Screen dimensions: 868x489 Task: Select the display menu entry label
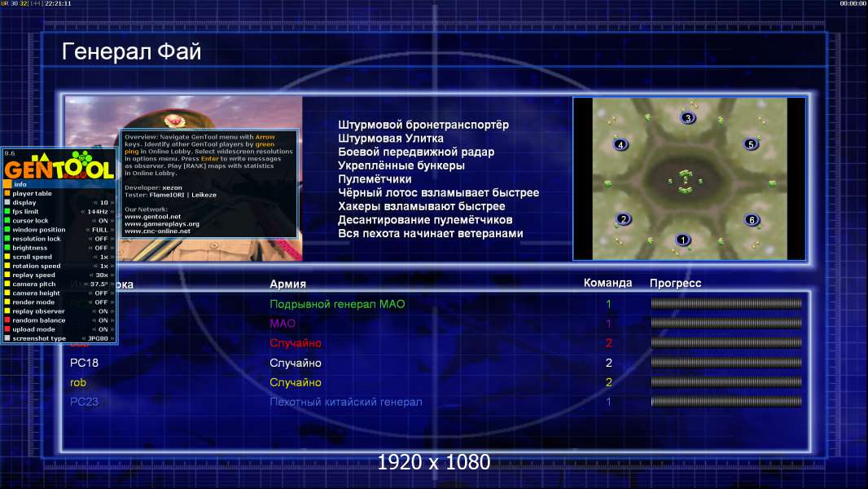(24, 203)
